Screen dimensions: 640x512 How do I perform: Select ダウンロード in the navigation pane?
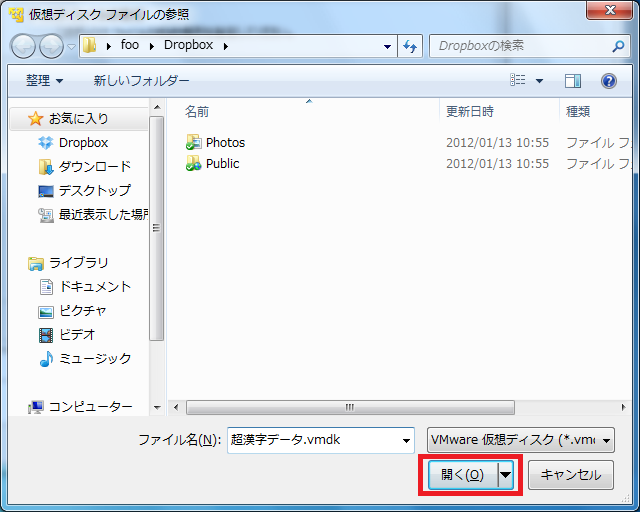(94, 167)
